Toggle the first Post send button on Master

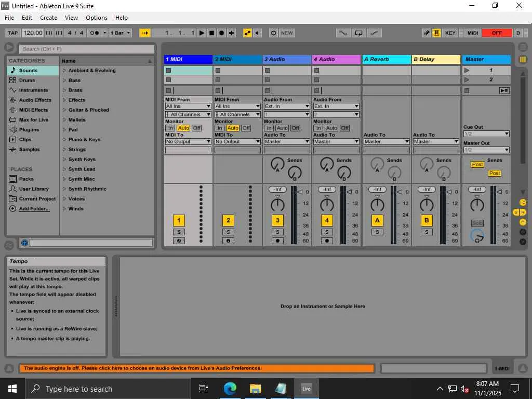tap(477, 165)
